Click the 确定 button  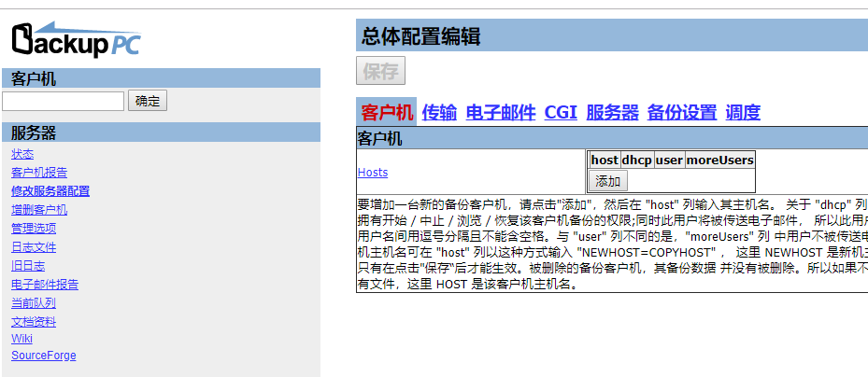point(148,101)
